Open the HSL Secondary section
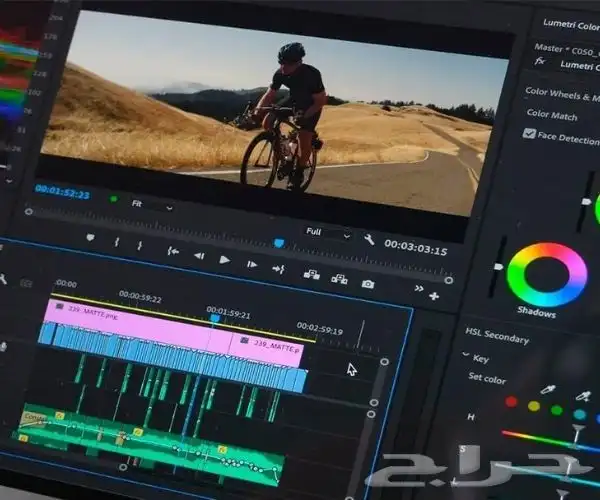Image resolution: width=600 pixels, height=500 pixels. [497, 337]
